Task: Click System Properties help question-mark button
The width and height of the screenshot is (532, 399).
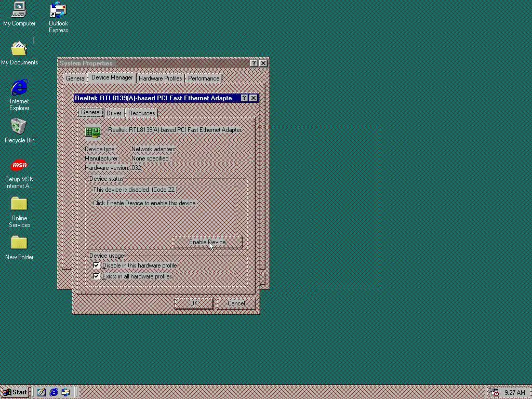Action: [254, 63]
